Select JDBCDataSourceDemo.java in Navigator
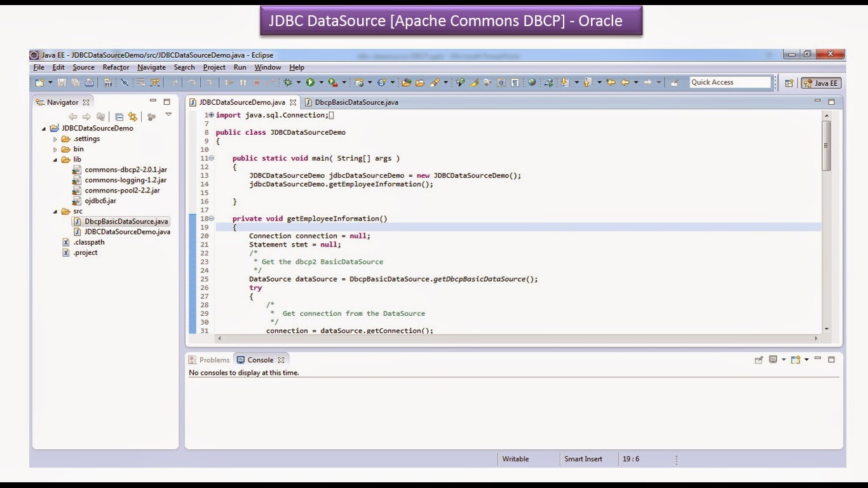Image resolution: width=868 pixels, height=488 pixels. pyautogui.click(x=126, y=231)
